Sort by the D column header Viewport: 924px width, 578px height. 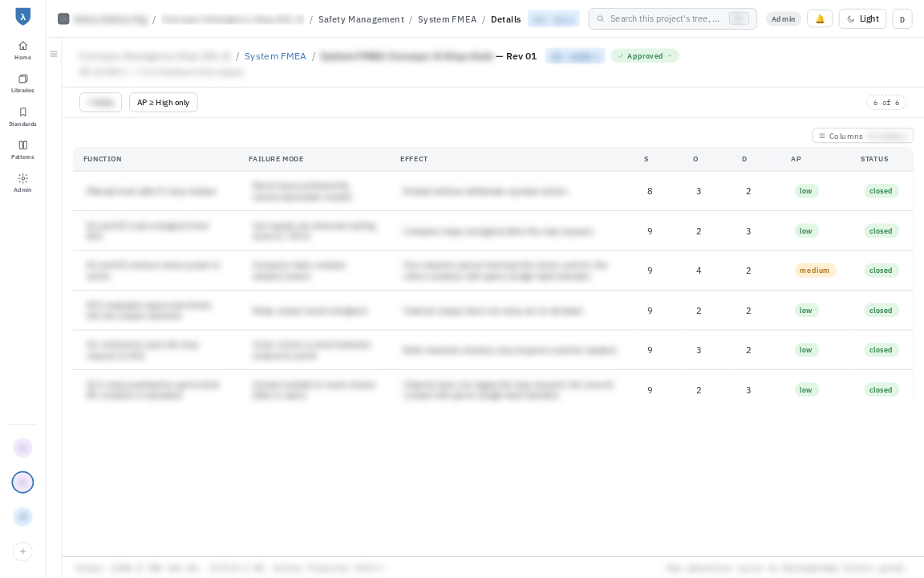pyautogui.click(x=744, y=159)
